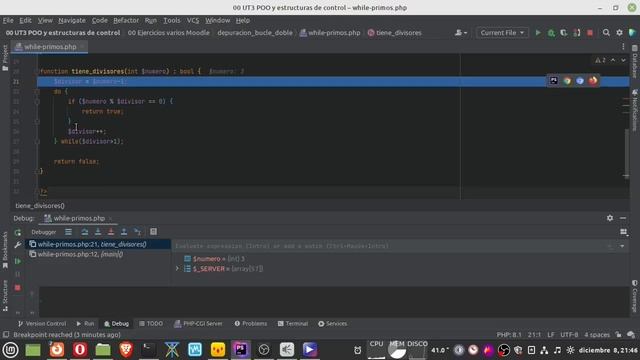Click the Step Out debugger icon
This screenshot has width=640, height=360.
tap(124, 232)
